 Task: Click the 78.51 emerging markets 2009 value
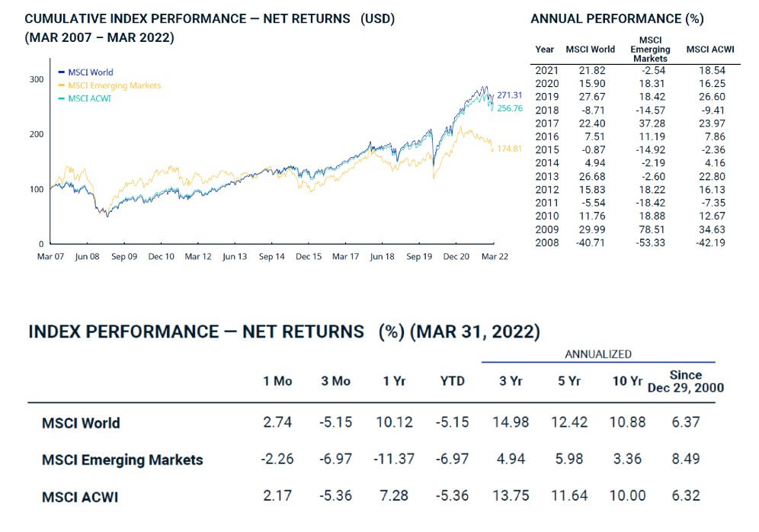650,229
